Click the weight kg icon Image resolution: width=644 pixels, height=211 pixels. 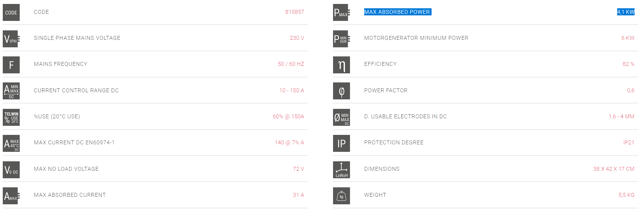pos(341,196)
